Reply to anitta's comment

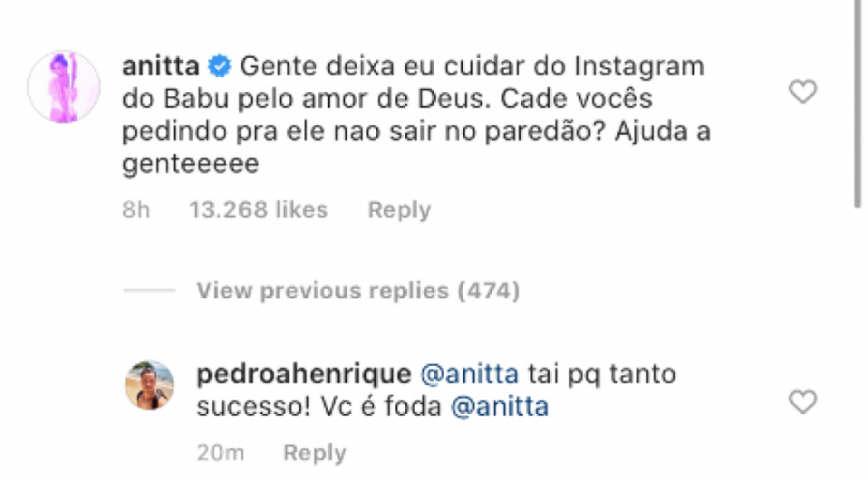399,209
